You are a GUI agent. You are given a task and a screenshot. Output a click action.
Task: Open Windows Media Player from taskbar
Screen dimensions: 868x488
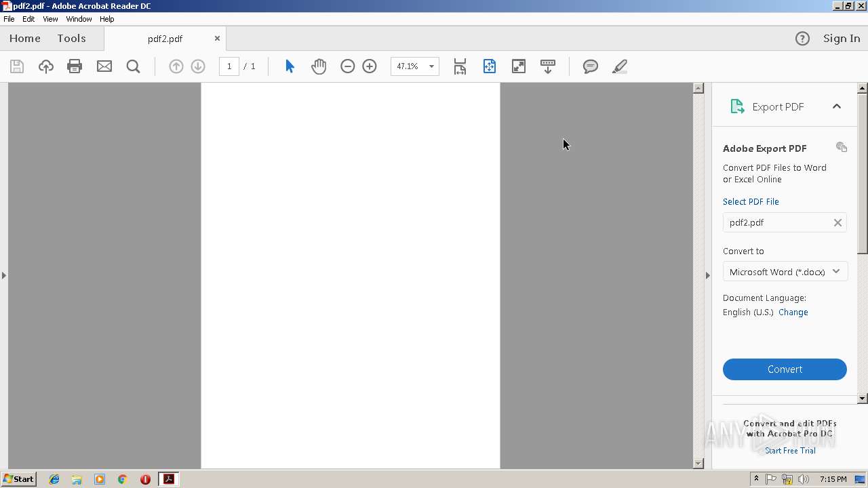point(100,479)
